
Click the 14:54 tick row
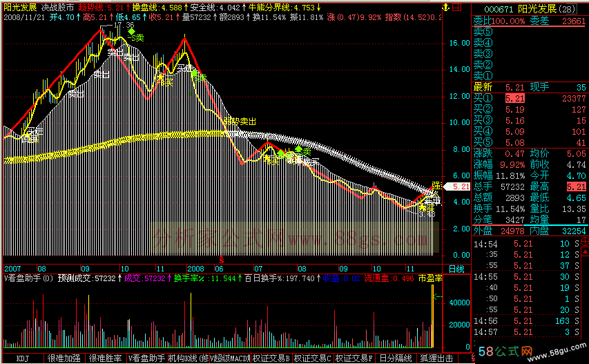pyautogui.click(x=526, y=243)
